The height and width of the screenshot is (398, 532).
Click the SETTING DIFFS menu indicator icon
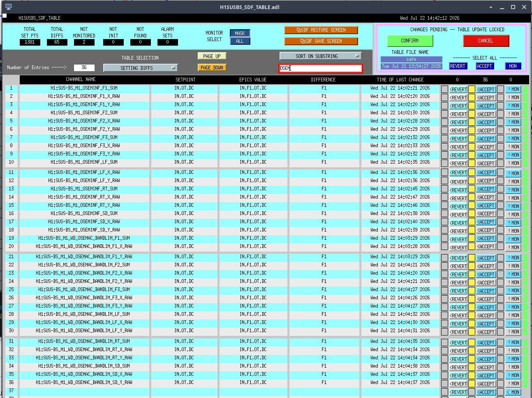[173, 68]
